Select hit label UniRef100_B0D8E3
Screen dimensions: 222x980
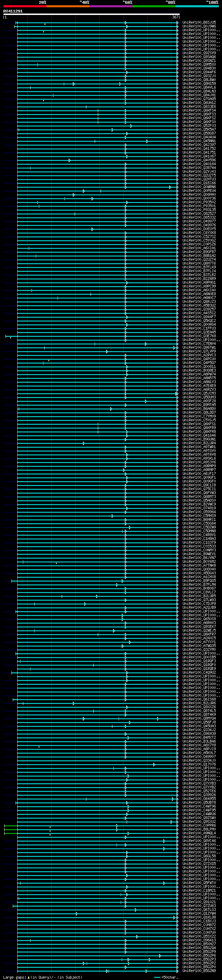(199, 370)
